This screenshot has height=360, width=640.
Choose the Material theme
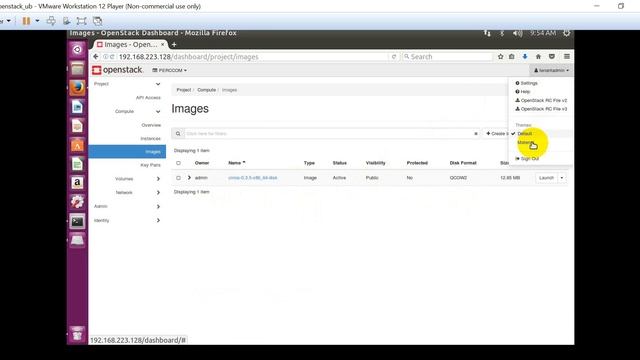pos(526,142)
